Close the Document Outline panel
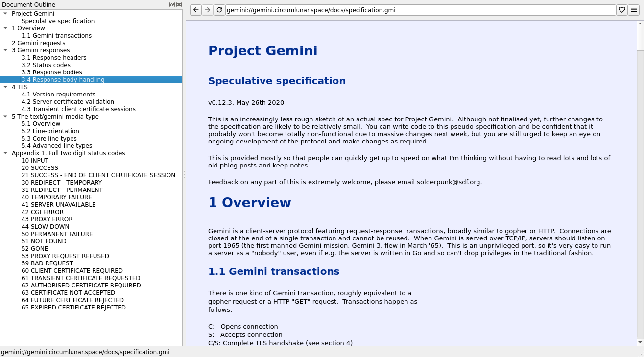The height and width of the screenshot is (357, 644). click(x=179, y=4)
